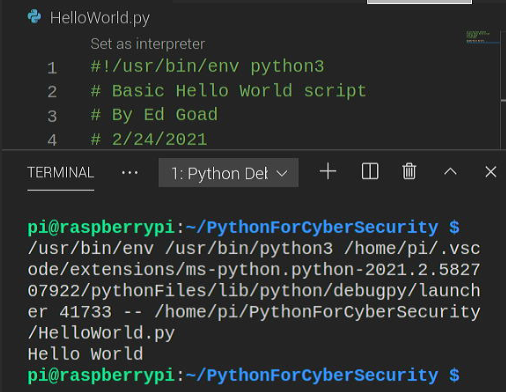Click the comment '# Basic Hello World script'
Image resolution: width=506 pixels, height=392 pixels.
pos(228,91)
